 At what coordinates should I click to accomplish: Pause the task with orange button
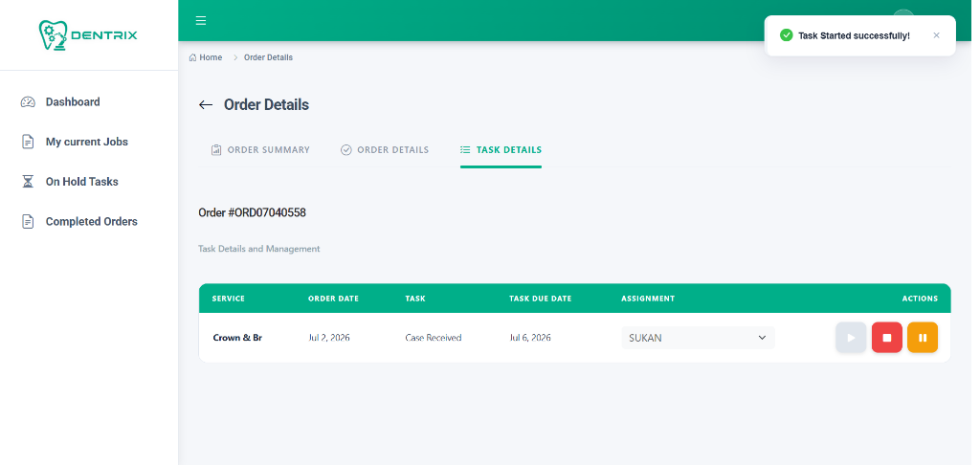923,338
